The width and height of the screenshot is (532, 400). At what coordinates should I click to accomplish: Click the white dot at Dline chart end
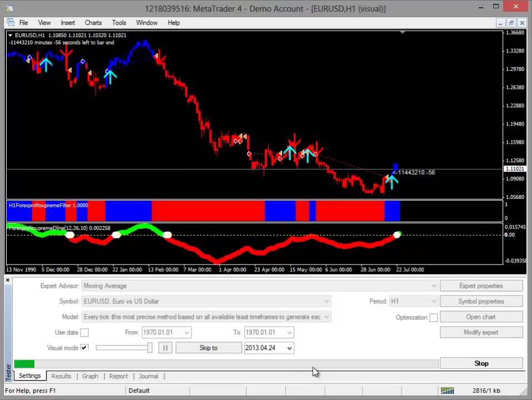[397, 234]
